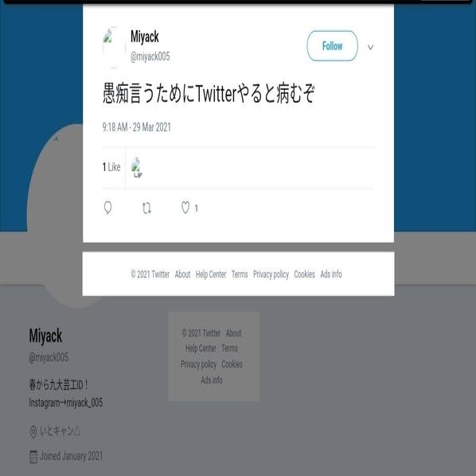Expand the tweet options chevron menu
The image size is (476, 476).
(370, 47)
